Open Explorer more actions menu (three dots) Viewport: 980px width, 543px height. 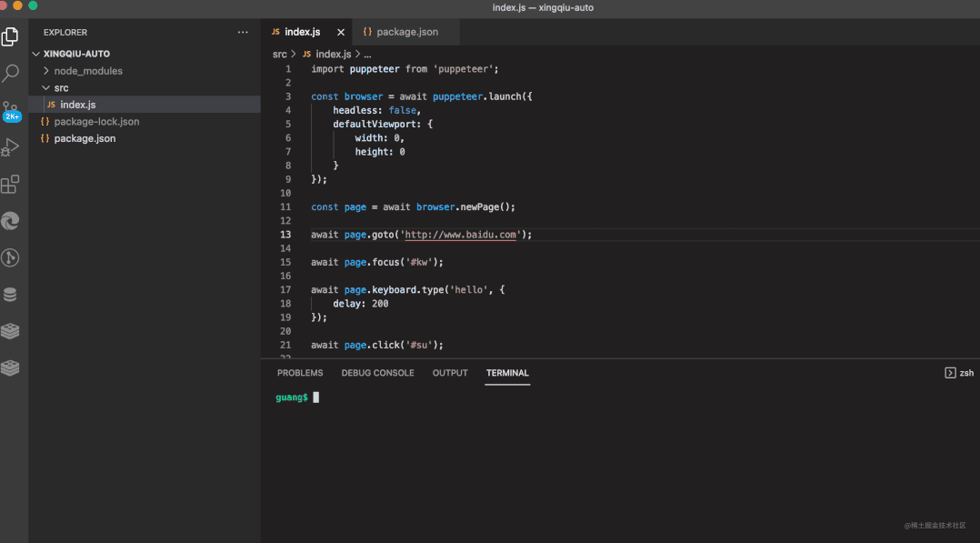243,32
